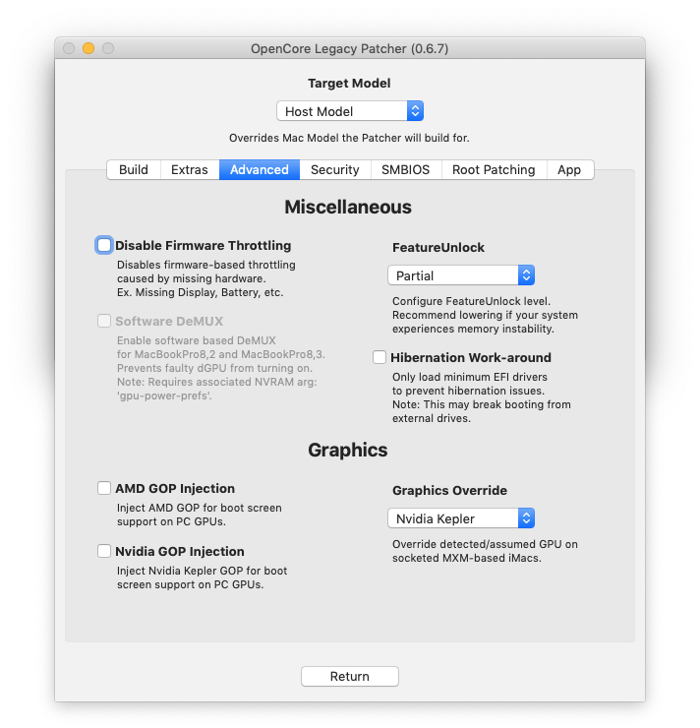
Task: Switch to the Build tab
Action: pos(134,169)
